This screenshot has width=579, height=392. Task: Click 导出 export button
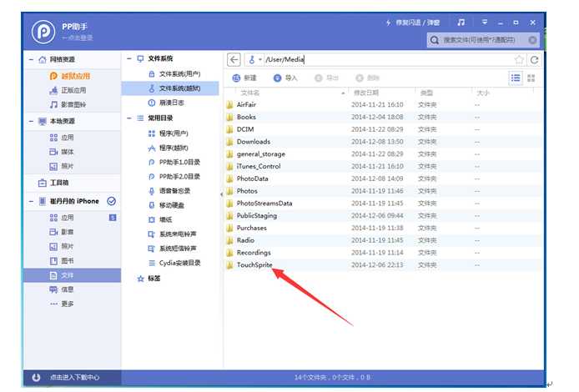click(x=326, y=78)
